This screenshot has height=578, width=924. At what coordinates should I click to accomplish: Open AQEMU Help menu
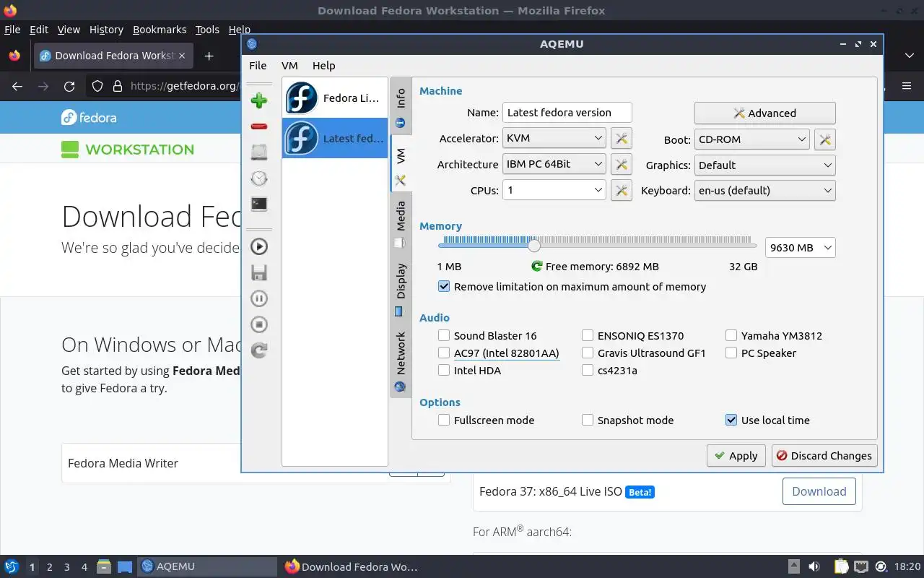(323, 66)
